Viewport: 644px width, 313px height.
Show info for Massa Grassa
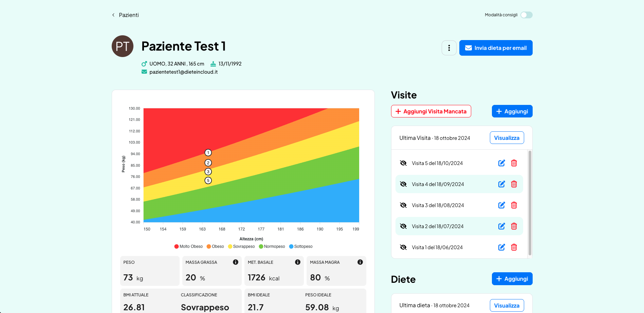point(236,262)
